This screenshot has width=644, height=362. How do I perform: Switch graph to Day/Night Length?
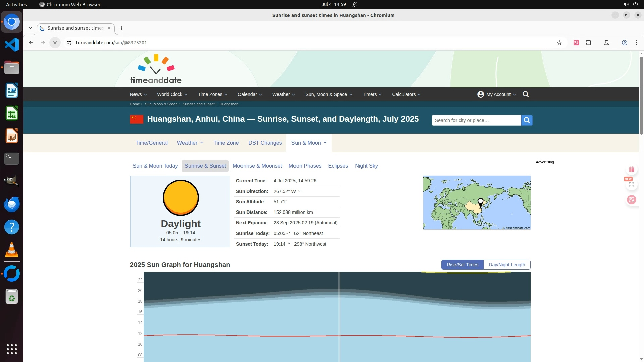click(506, 265)
